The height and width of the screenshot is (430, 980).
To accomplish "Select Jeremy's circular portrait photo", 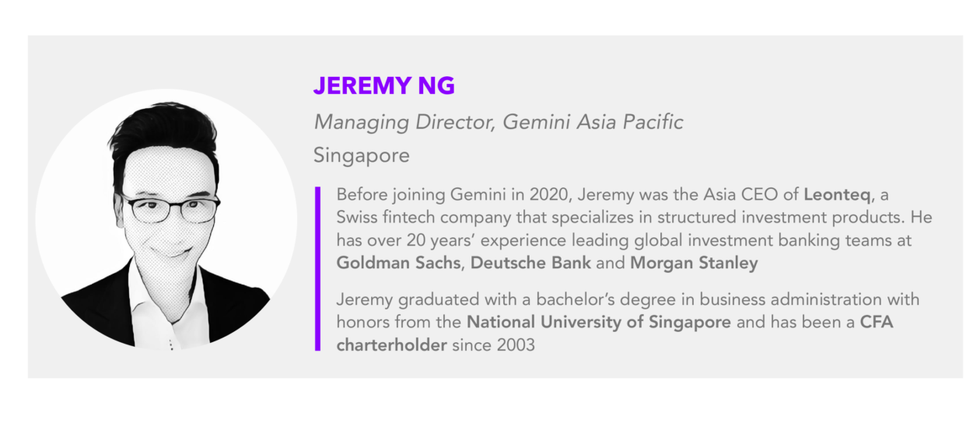I will [x=166, y=220].
